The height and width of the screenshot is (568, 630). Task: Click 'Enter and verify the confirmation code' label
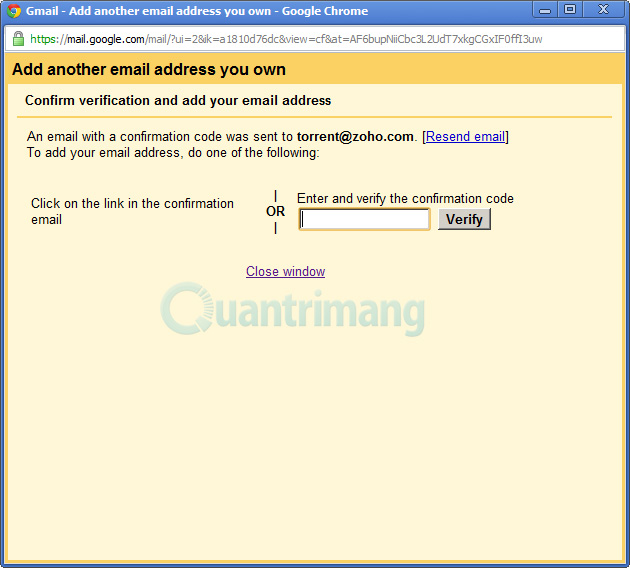pyautogui.click(x=405, y=198)
